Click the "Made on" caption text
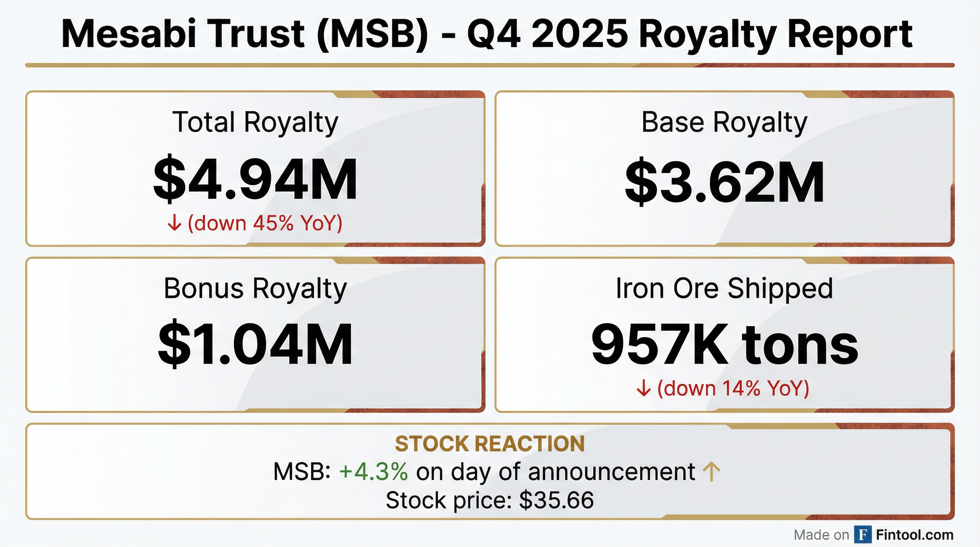The width and height of the screenshot is (980, 547). 821,535
